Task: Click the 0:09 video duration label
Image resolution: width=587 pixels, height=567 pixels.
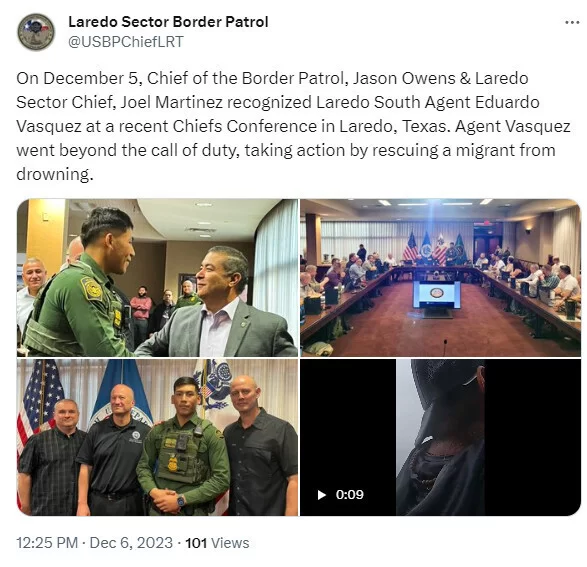Action: [x=350, y=495]
